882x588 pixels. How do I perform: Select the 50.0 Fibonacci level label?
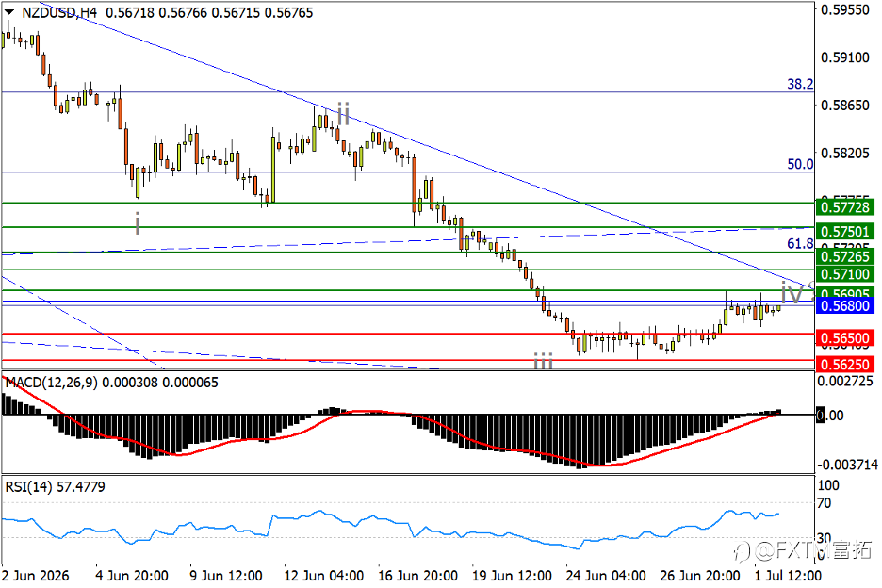800,164
